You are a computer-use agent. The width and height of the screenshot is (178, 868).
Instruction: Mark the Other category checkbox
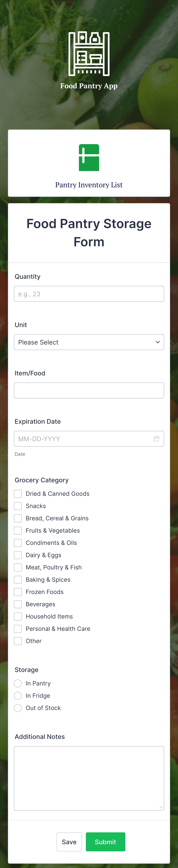18,641
